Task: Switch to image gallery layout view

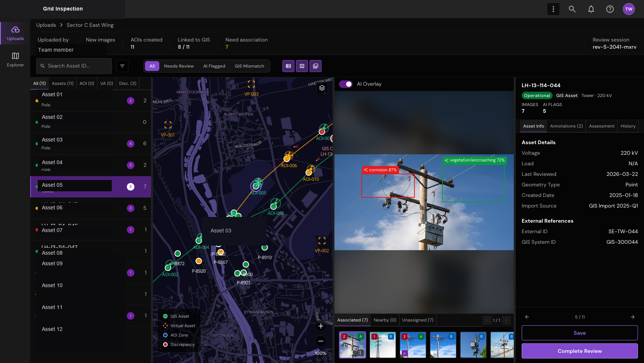Action: point(316,66)
